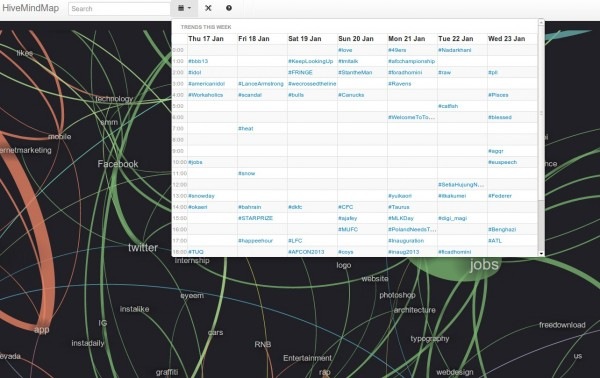The width and height of the screenshot is (600, 378).
Task: Open the #LanceArmstrong trend link
Action: pyautogui.click(x=261, y=84)
